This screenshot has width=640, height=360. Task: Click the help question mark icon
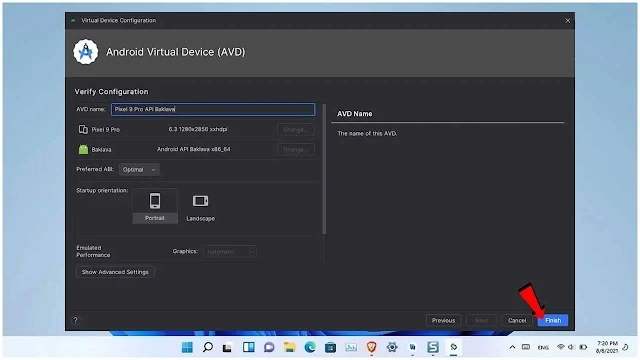click(76, 320)
